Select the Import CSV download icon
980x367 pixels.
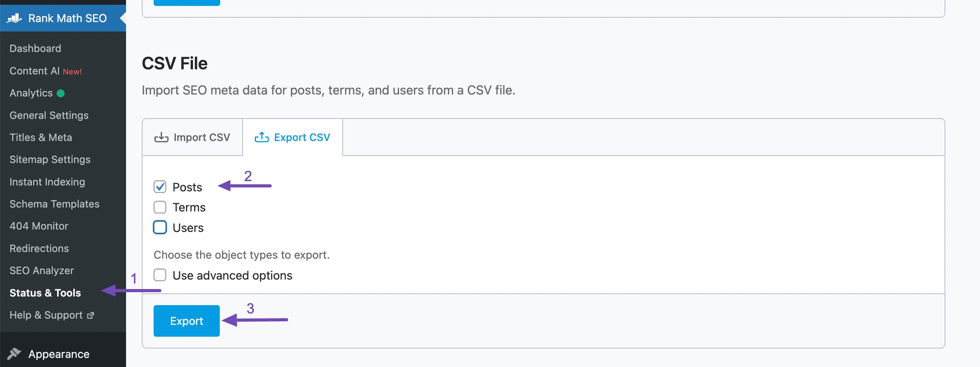(162, 137)
